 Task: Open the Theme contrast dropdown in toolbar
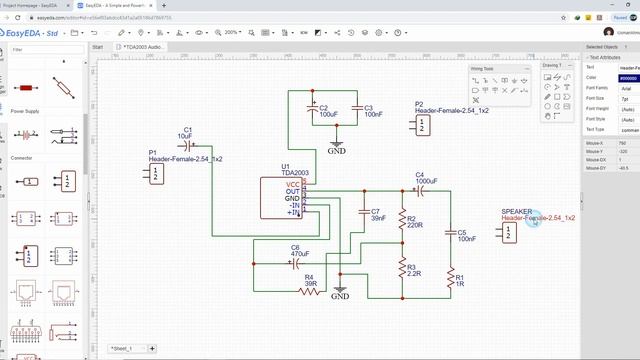tap(320, 33)
